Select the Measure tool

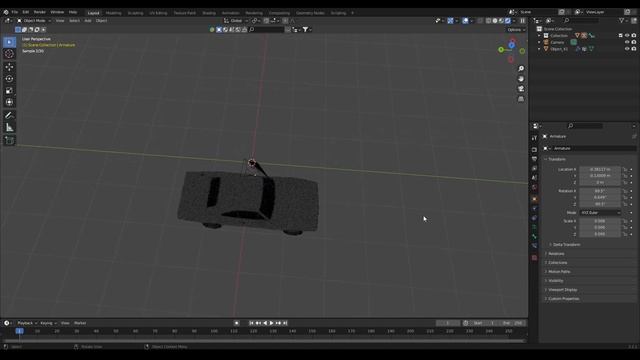point(9,128)
